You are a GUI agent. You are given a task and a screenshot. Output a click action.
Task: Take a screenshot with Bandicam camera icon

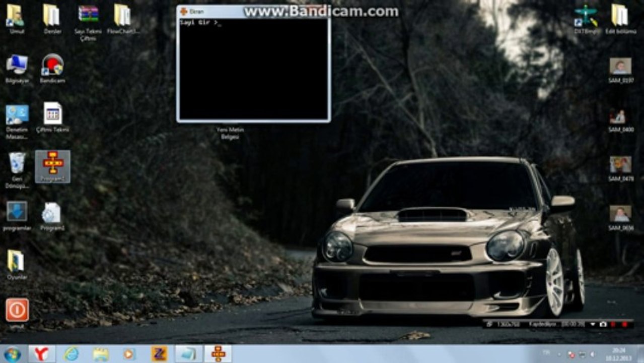pyautogui.click(x=603, y=324)
